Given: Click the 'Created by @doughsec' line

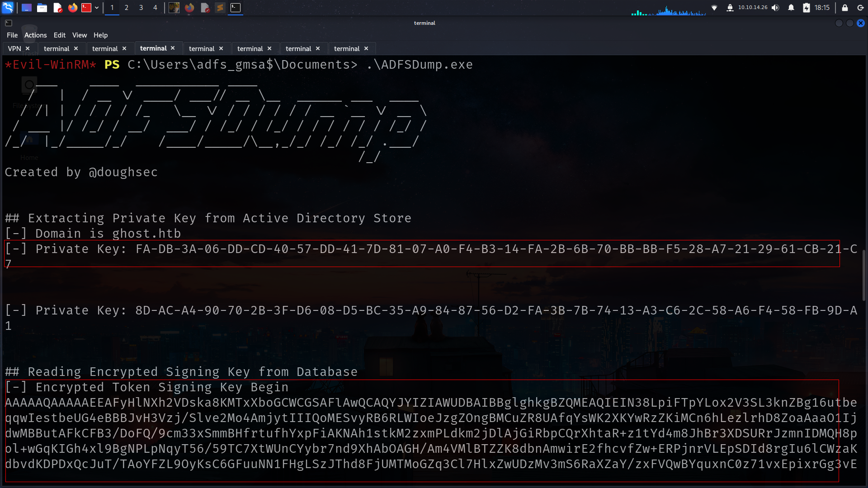Looking at the screenshot, I should [81, 172].
